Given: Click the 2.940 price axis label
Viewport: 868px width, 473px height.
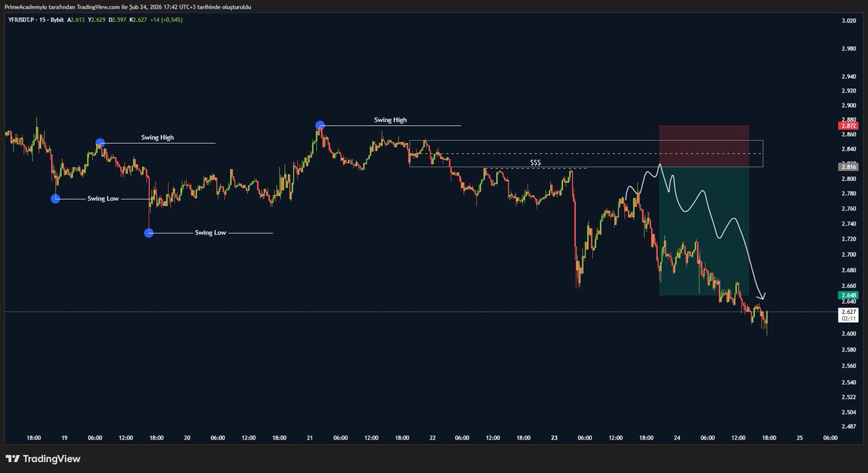Looking at the screenshot, I should [x=848, y=77].
